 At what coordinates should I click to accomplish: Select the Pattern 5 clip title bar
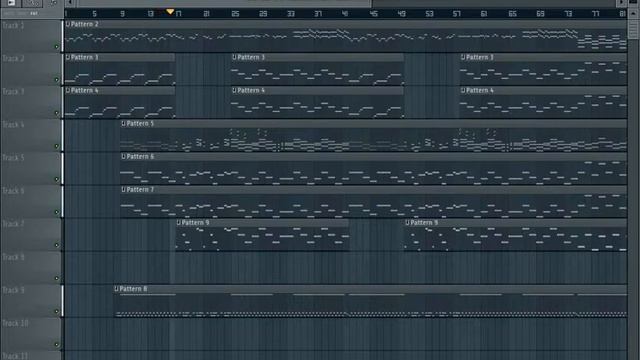coord(373,124)
